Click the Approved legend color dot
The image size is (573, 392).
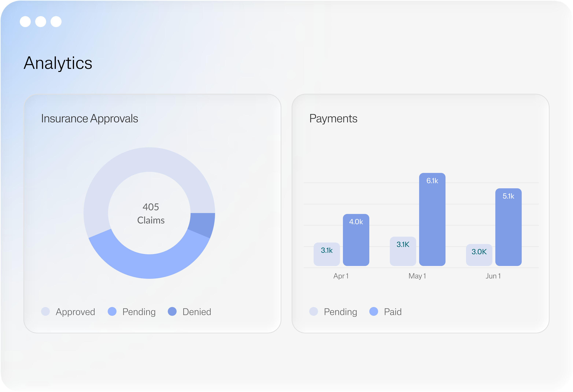(45, 311)
